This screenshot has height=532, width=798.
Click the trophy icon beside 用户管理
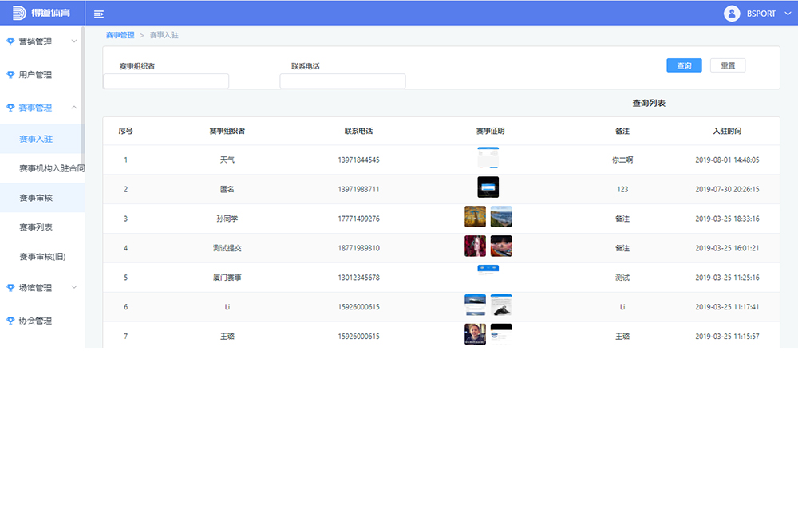tap(10, 75)
